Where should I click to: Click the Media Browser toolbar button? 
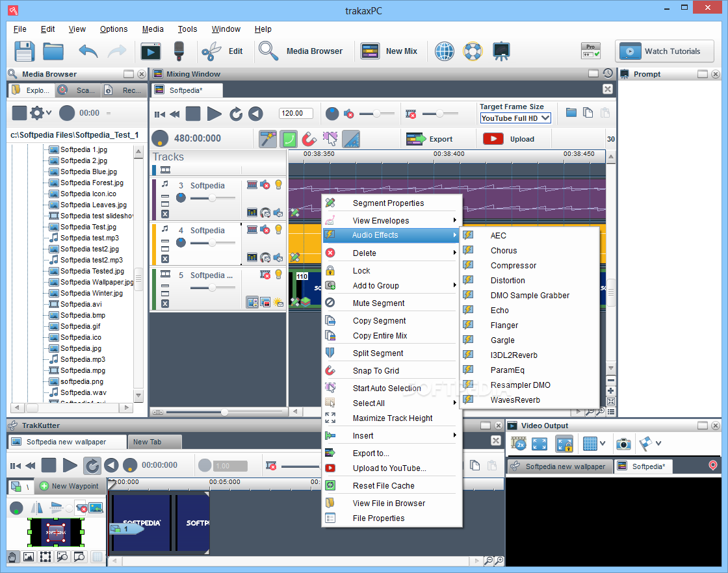301,51
